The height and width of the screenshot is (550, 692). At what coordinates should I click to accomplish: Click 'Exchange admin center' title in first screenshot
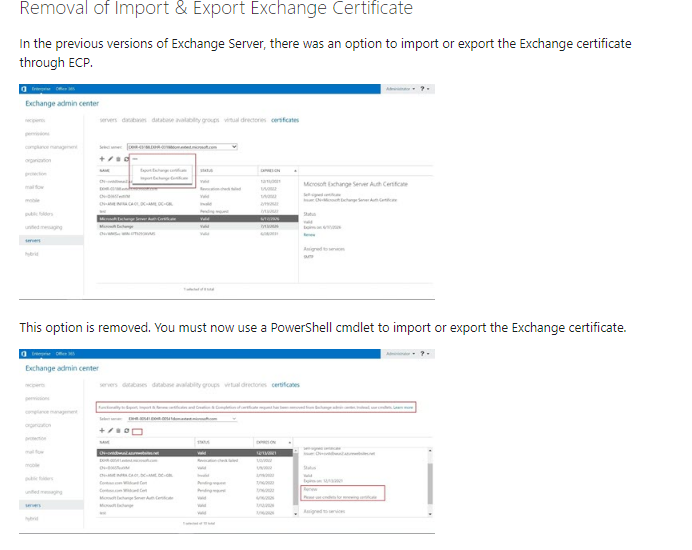click(x=62, y=103)
